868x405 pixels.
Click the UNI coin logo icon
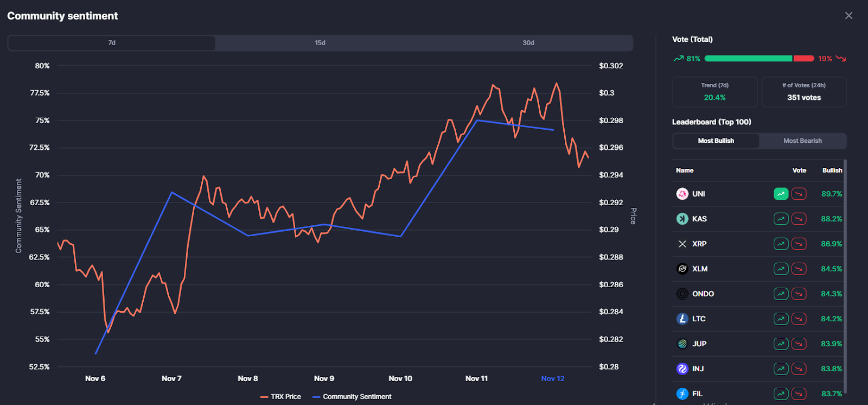coord(682,194)
